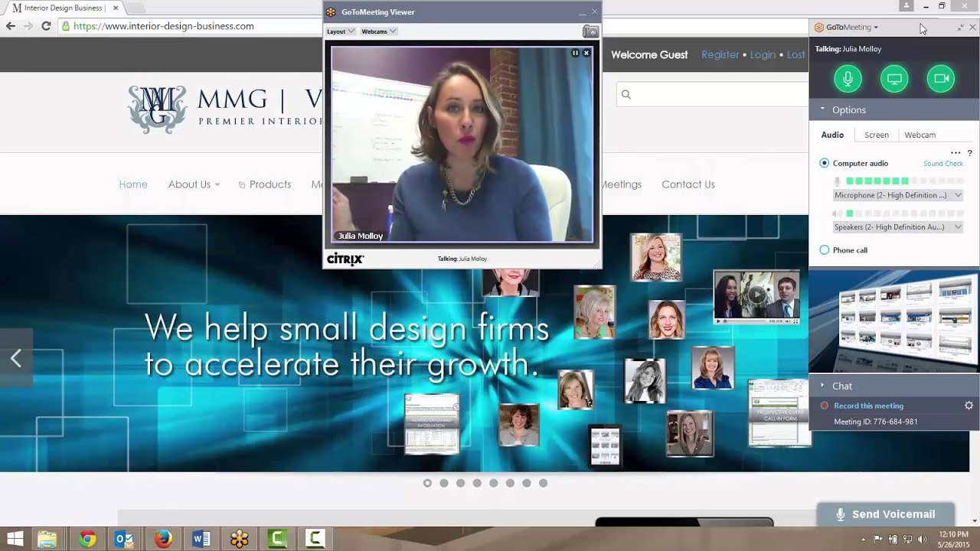Click the website search input field

(x=712, y=94)
